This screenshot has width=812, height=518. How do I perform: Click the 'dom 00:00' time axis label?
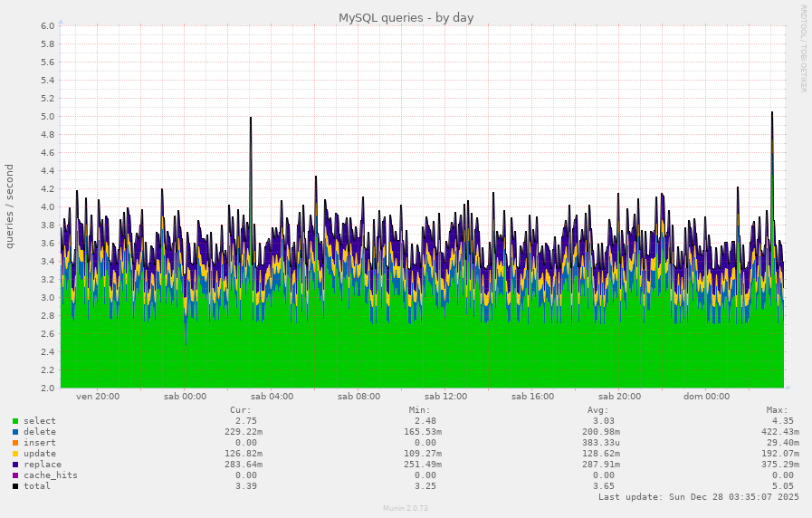(706, 397)
